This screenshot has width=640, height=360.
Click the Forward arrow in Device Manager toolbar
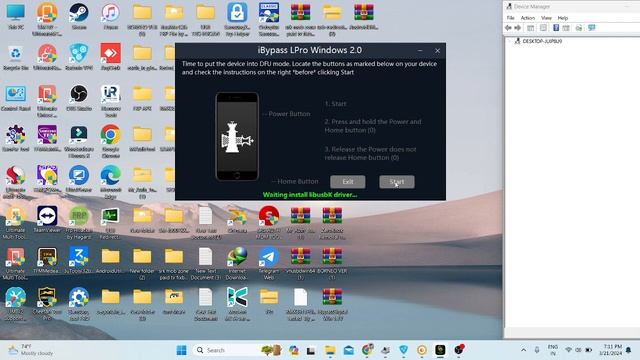click(518, 28)
